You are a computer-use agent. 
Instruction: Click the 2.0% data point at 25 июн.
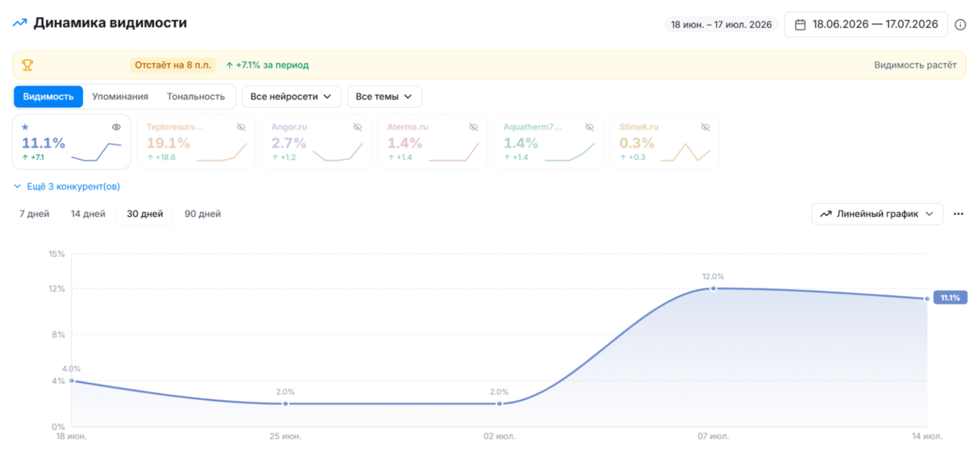pos(285,404)
